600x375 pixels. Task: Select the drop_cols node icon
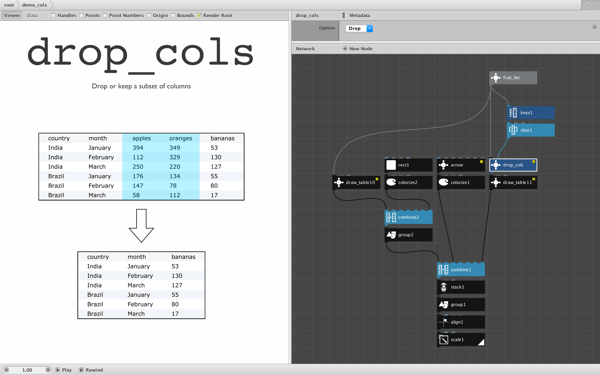click(x=496, y=165)
